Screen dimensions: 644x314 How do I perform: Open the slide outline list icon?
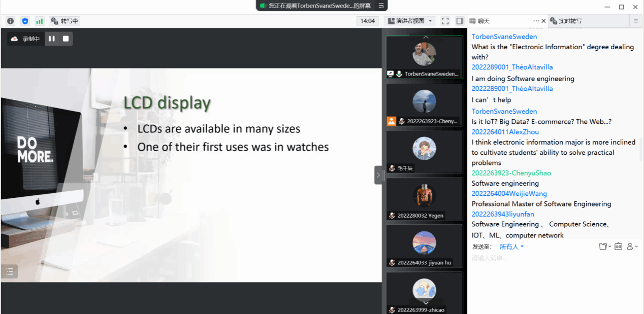(9, 271)
